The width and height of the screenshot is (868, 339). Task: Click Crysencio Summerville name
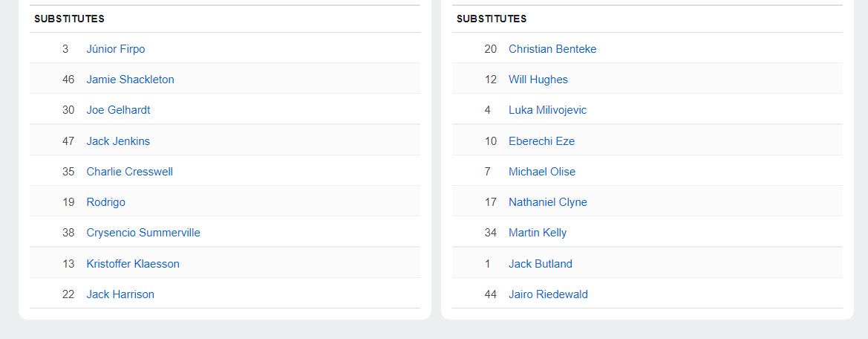coord(143,233)
